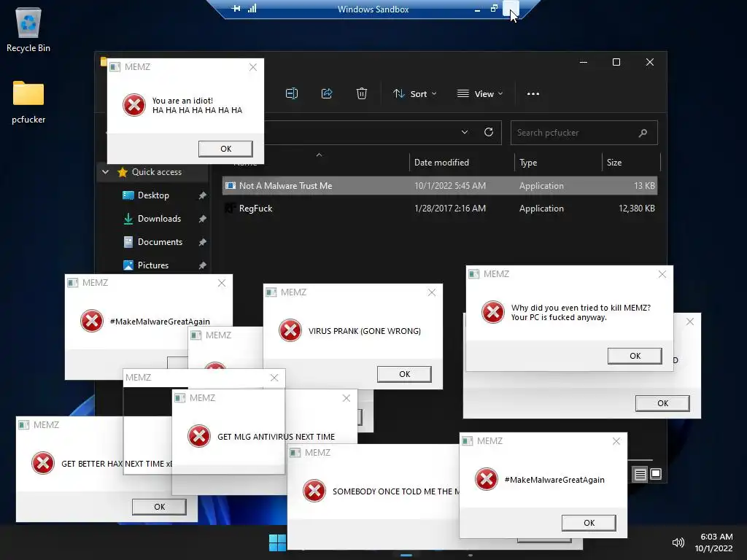Switch to details view layout icon
The width and height of the screenshot is (747, 560).
pos(640,474)
